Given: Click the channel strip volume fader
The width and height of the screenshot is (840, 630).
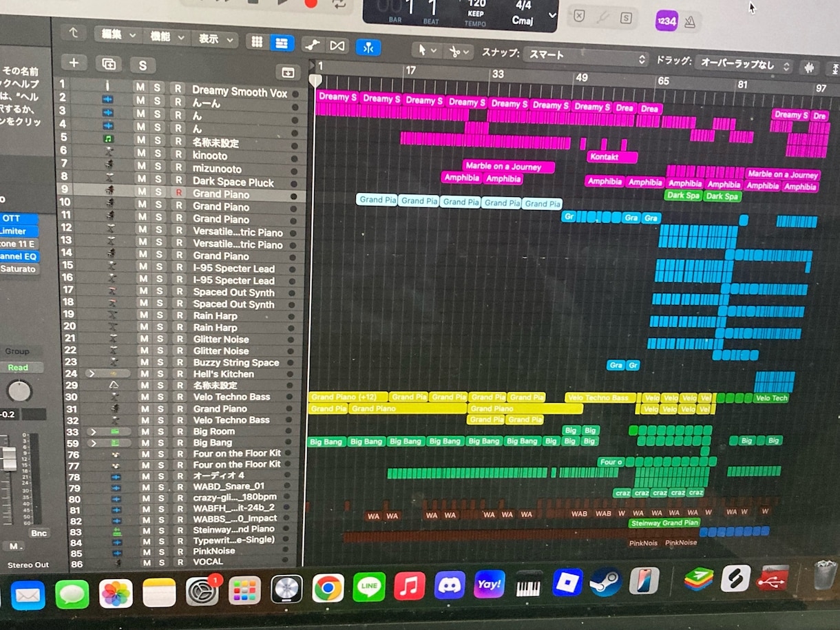Looking at the screenshot, I should [x=8, y=459].
